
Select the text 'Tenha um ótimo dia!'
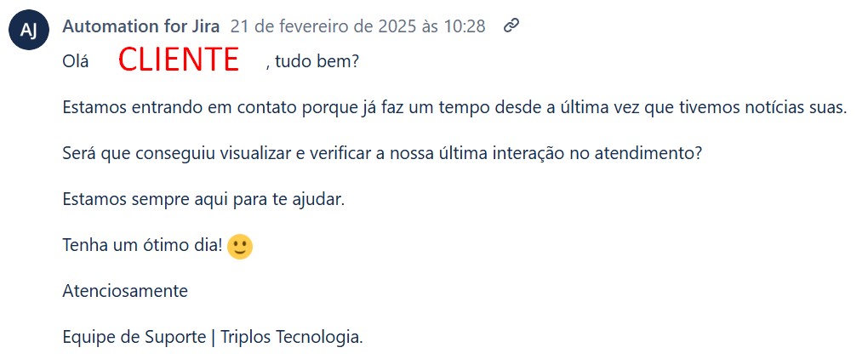143,245
